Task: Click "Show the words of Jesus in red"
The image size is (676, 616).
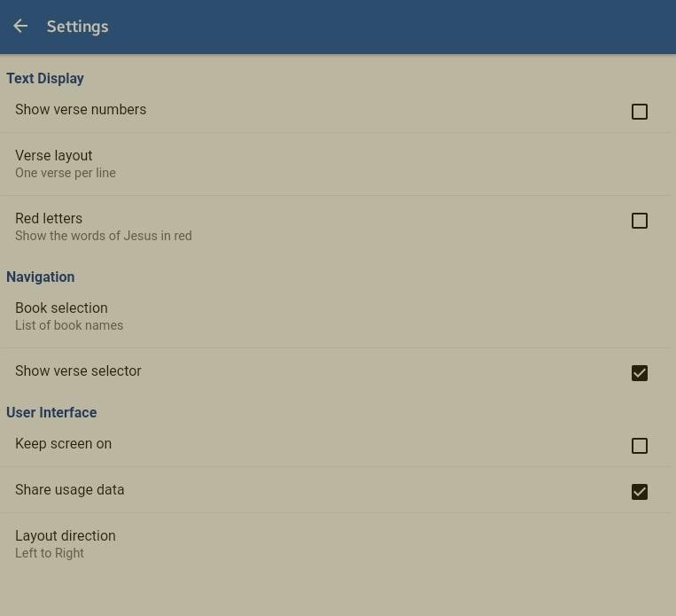Action: [x=103, y=236]
